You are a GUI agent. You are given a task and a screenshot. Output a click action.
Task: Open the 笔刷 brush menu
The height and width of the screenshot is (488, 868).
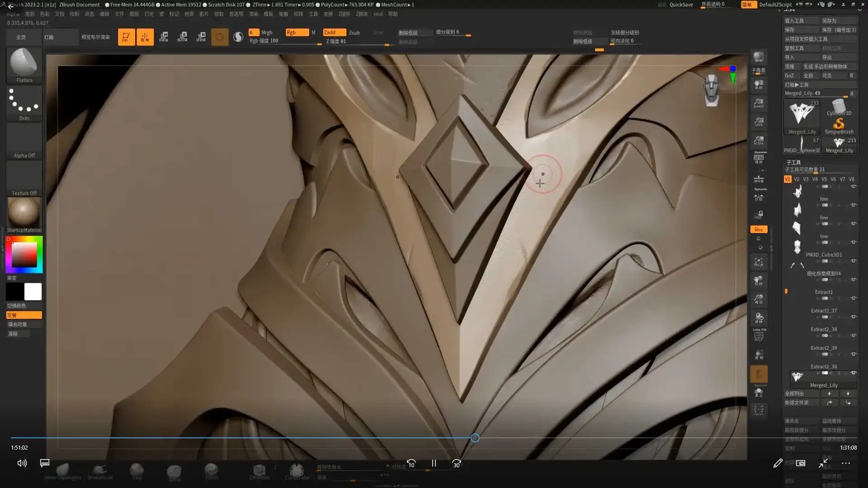pos(30,14)
